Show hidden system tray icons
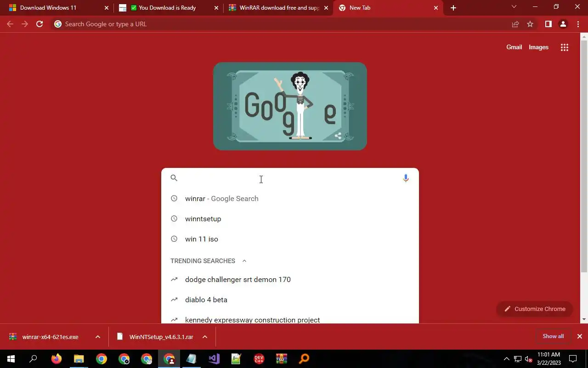This screenshot has width=588, height=368. pos(507,359)
